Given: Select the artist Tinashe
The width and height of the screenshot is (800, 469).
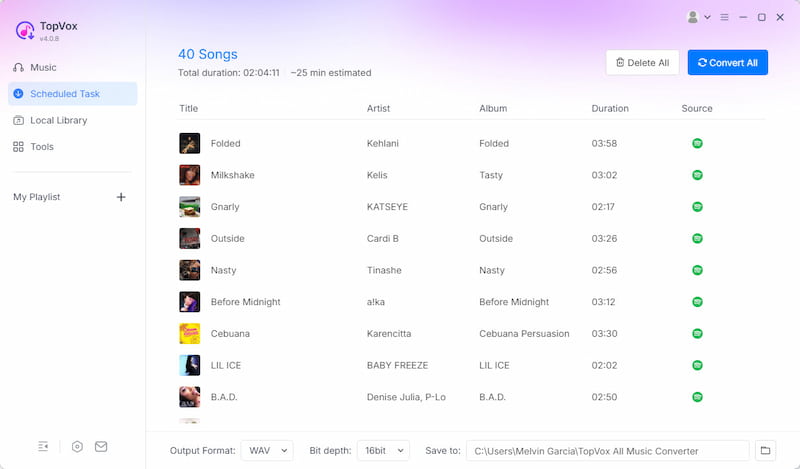Looking at the screenshot, I should (x=384, y=270).
